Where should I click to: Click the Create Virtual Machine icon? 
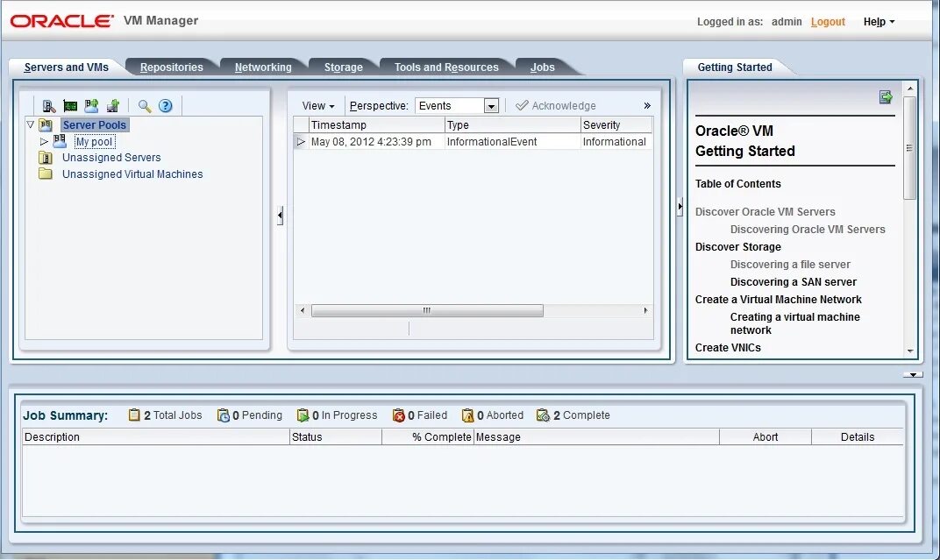pos(113,106)
